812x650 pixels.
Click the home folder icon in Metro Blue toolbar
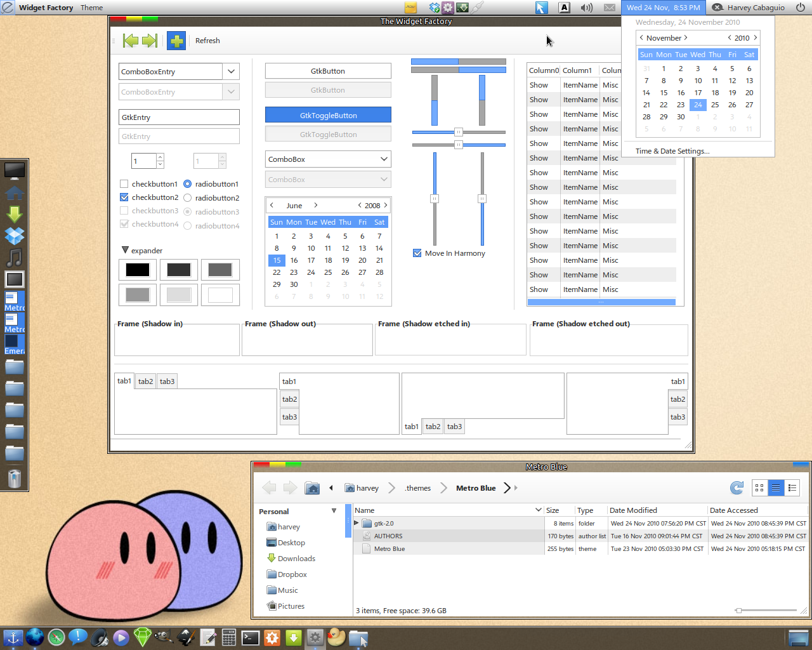coord(312,487)
